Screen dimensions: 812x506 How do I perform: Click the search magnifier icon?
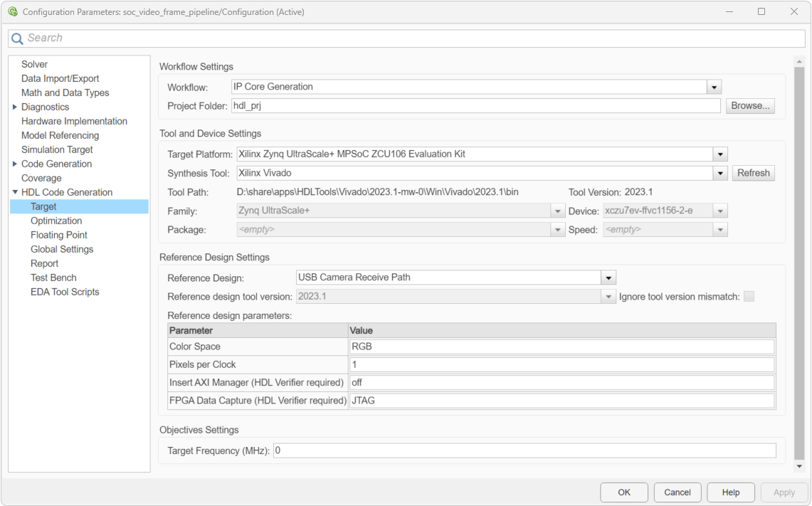[x=17, y=38]
